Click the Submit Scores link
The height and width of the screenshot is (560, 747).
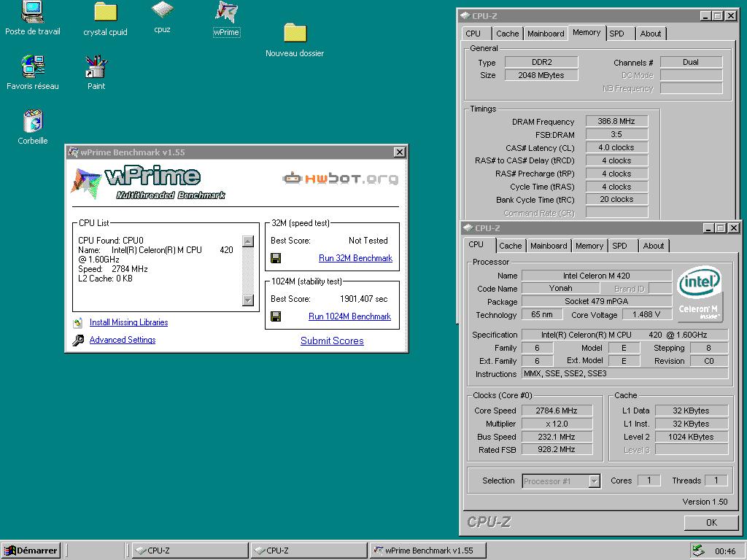[x=332, y=341]
